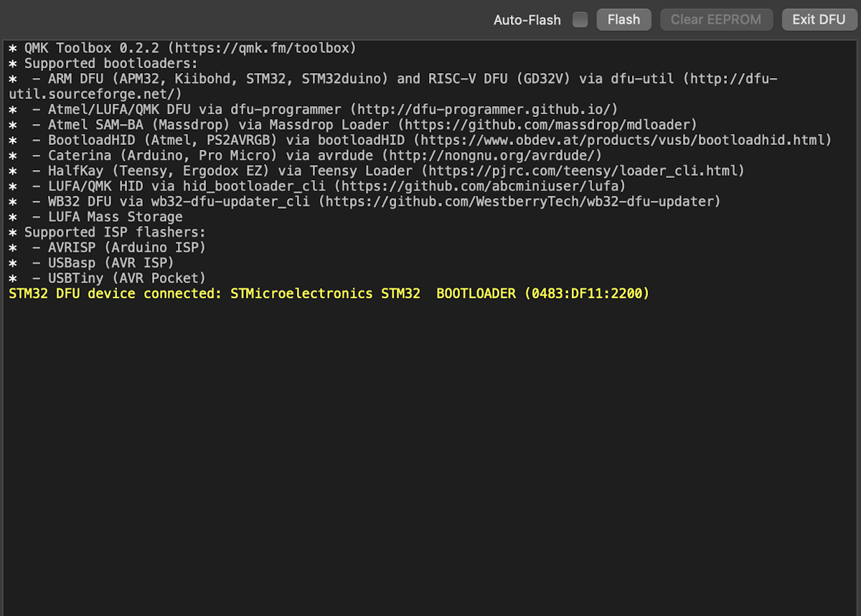The height and width of the screenshot is (616, 861).
Task: Click the LUFA Mass Storage log line
Action: [x=115, y=217]
